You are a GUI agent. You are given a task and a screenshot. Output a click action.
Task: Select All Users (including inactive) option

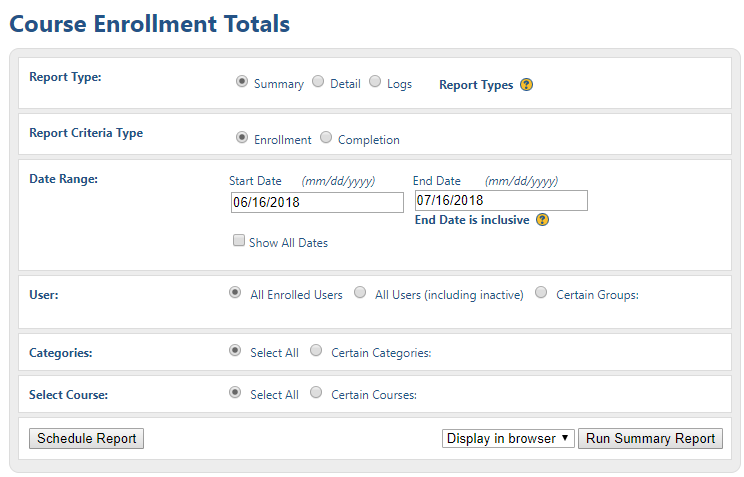click(360, 292)
